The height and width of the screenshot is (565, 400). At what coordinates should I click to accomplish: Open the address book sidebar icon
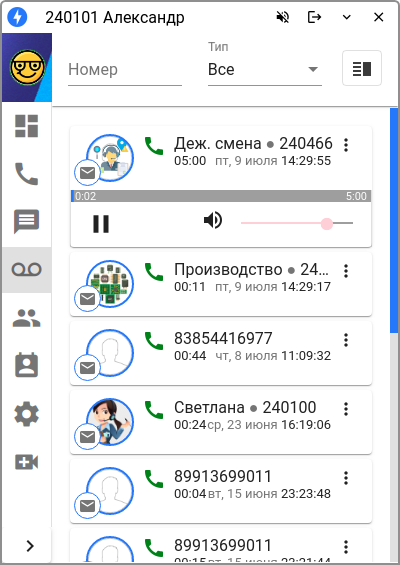click(26, 365)
